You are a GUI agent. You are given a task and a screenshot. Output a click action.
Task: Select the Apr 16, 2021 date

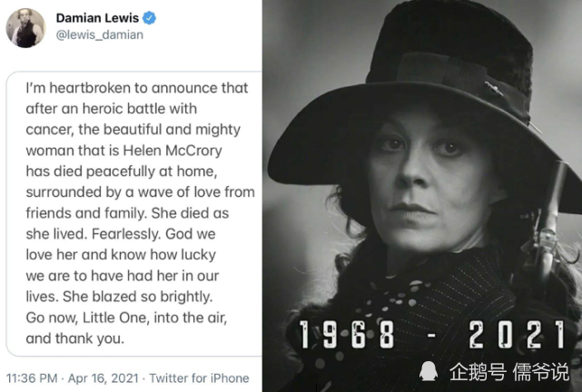[x=105, y=377]
